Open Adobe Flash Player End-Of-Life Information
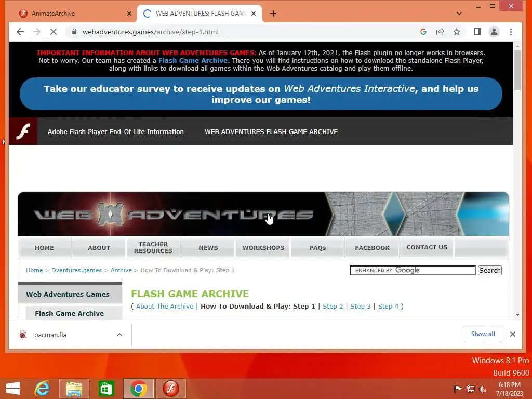 (x=116, y=131)
